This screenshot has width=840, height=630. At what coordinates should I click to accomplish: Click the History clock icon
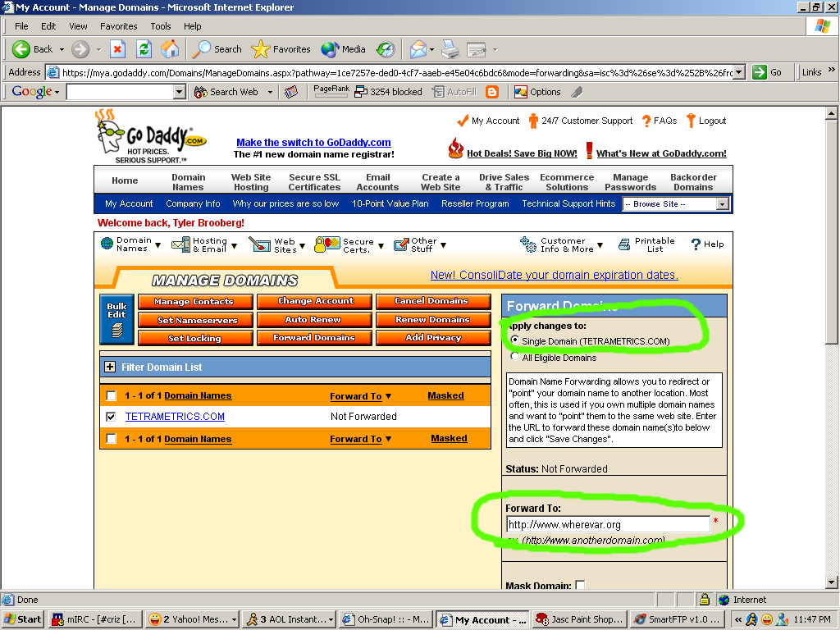click(386, 49)
